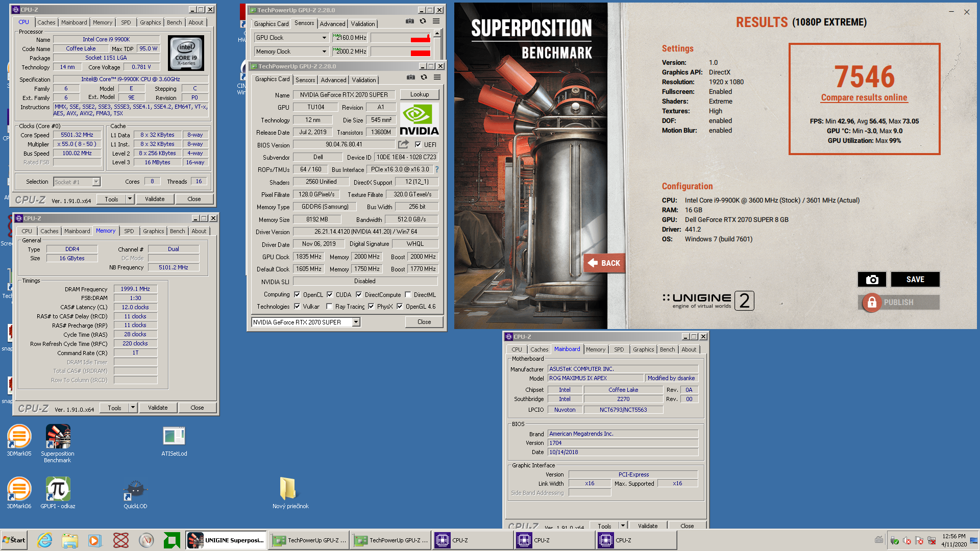Screen dimensions: 980x551
Task: Click the green square taskbar icon
Action: pyautogui.click(x=171, y=540)
